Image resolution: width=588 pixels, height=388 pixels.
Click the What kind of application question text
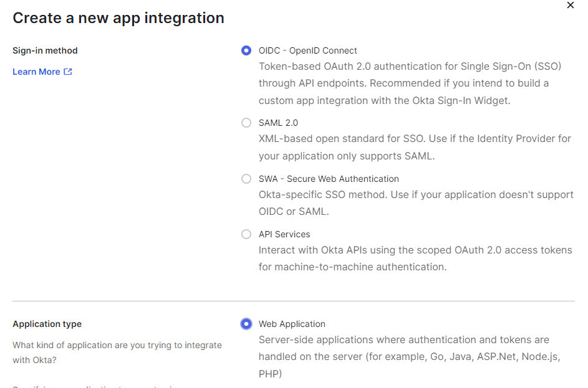click(x=117, y=353)
